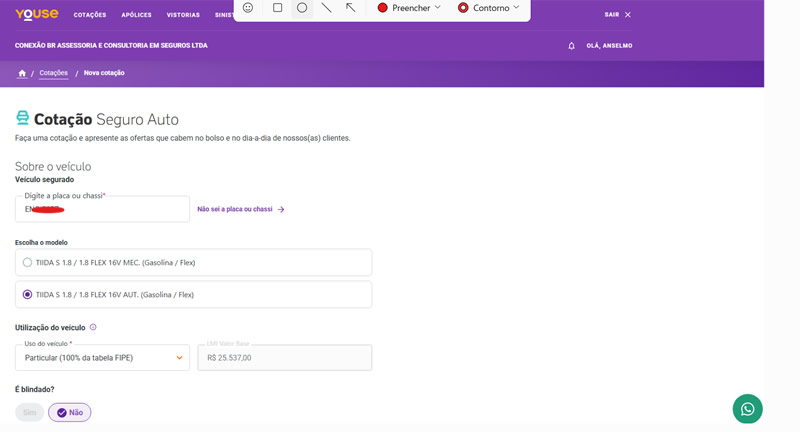Open the Contorno outline dropdown

[489, 8]
